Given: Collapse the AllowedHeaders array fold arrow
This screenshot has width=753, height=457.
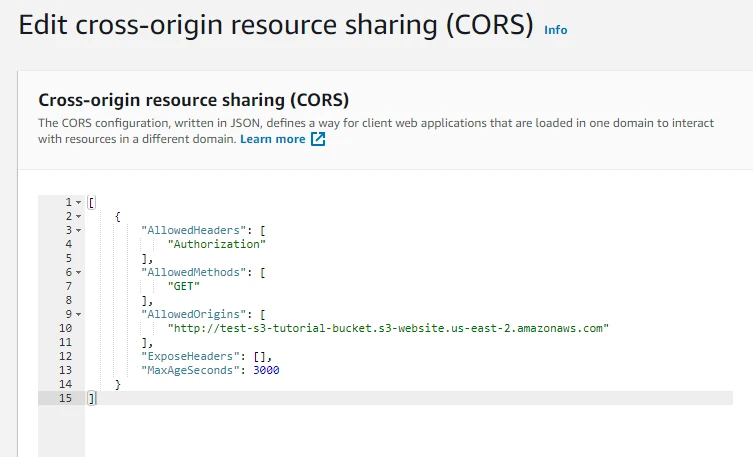Looking at the screenshot, I should point(79,230).
